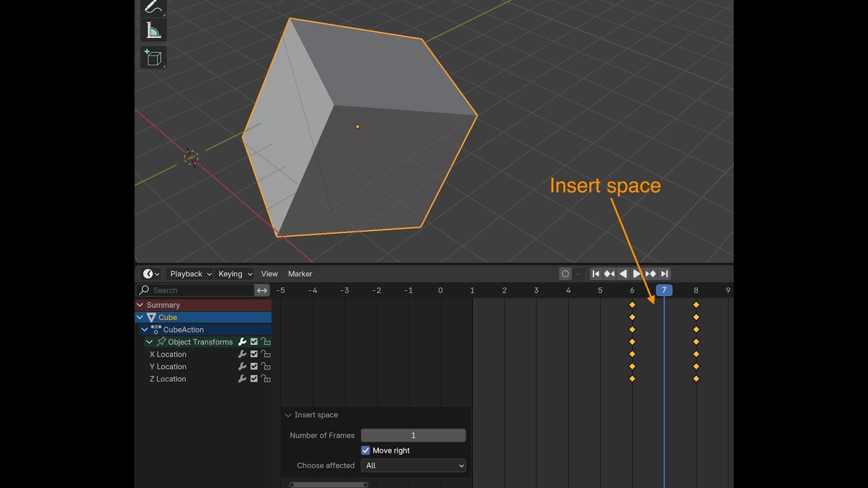868x488 pixels.
Task: Select the Add Cube tool
Action: [153, 58]
